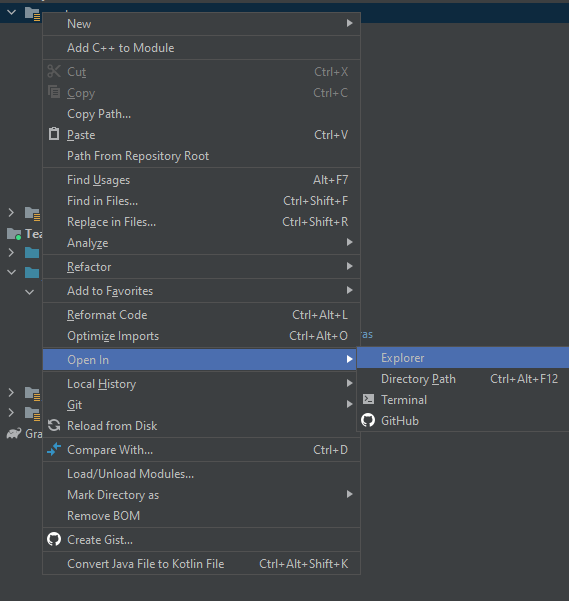The width and height of the screenshot is (569, 601).
Task: Click the Terminal icon in submenu
Action: click(x=369, y=399)
